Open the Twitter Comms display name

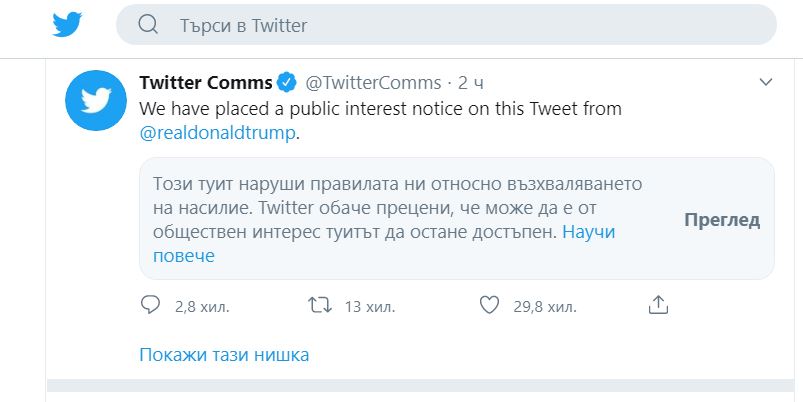click(206, 82)
